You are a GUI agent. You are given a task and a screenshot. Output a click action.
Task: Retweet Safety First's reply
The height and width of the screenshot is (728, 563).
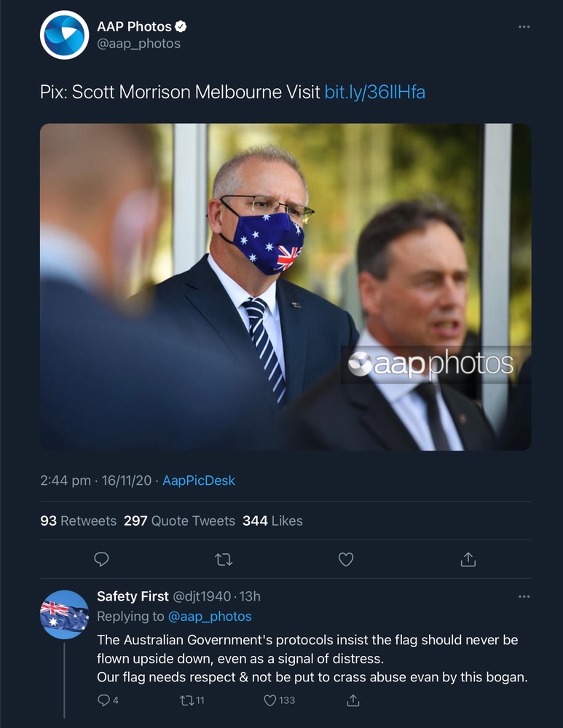(x=187, y=701)
